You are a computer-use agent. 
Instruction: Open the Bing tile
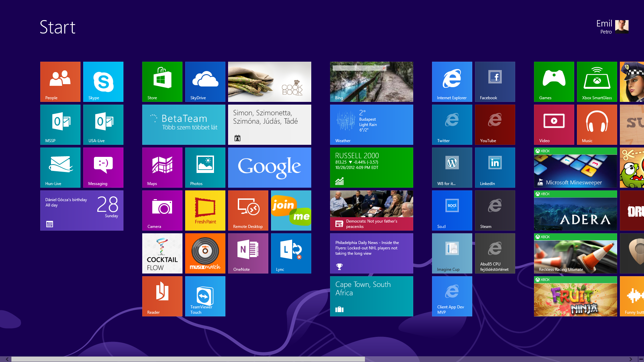(x=372, y=82)
